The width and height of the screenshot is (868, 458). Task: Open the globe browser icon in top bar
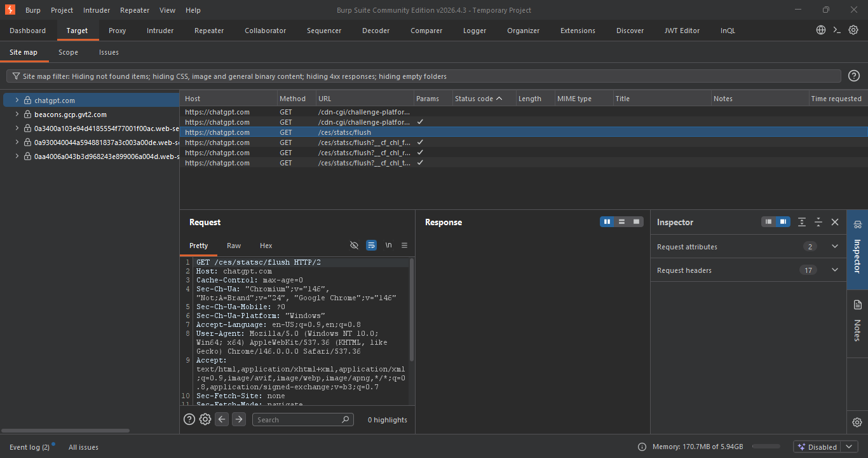point(821,30)
